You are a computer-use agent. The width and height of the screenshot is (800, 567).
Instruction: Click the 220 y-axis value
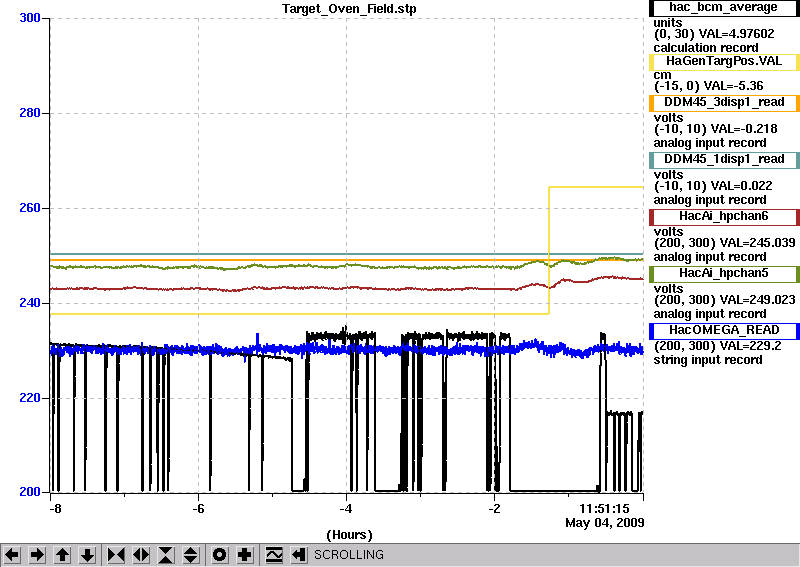30,398
